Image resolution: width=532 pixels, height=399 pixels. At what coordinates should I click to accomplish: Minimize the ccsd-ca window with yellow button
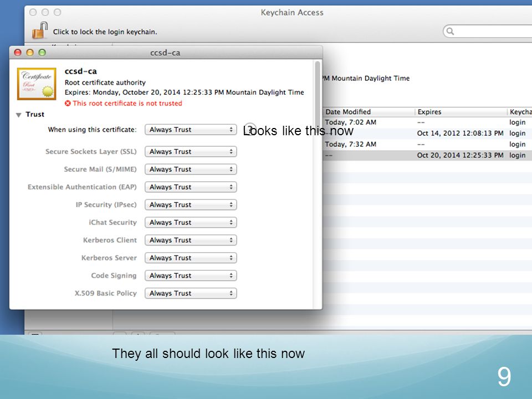click(30, 53)
